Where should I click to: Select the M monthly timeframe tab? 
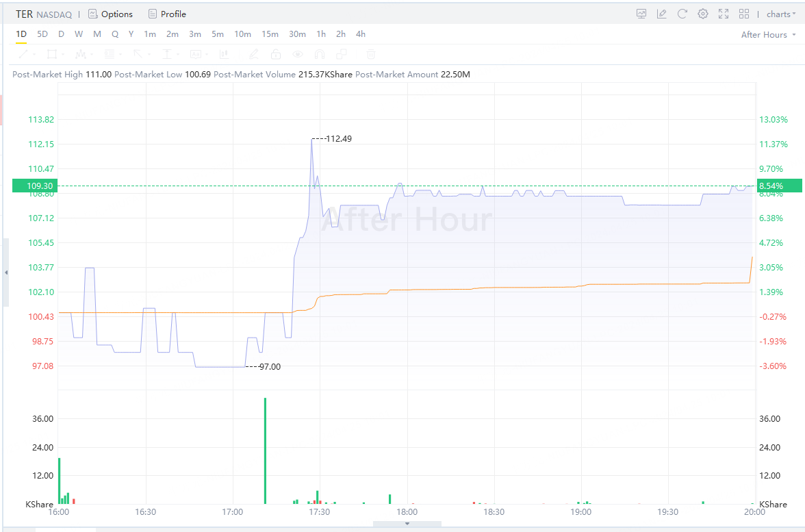pos(97,34)
